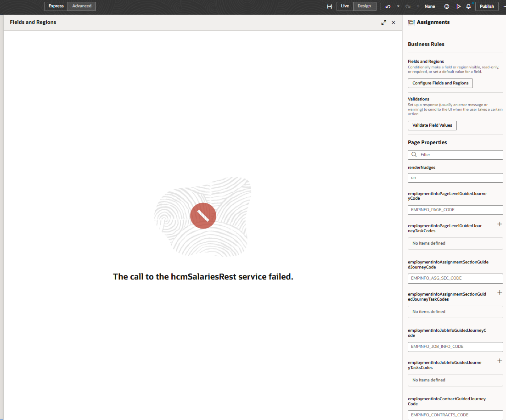The image size is (506, 420).
Task: Click inside the Page Properties filter field
Action: [x=455, y=155]
